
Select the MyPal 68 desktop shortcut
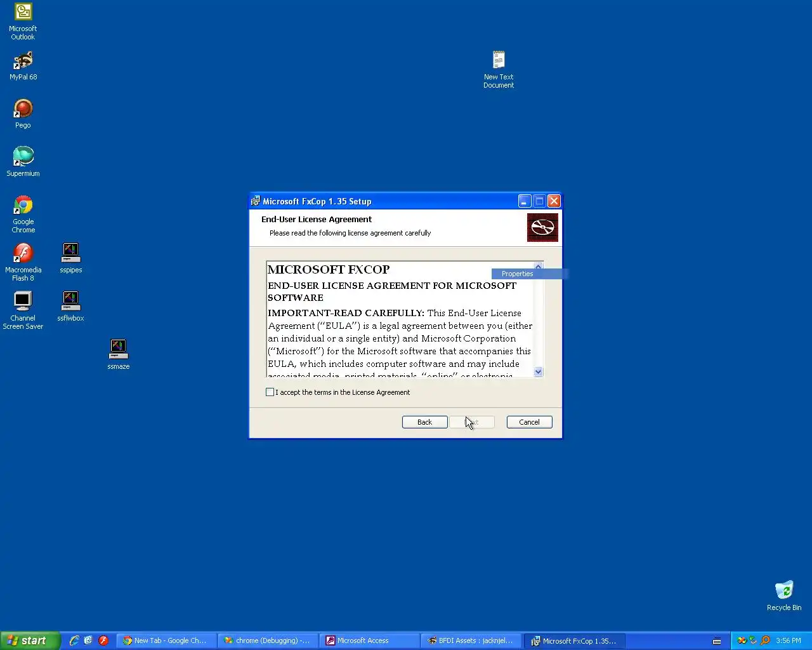pos(23,66)
